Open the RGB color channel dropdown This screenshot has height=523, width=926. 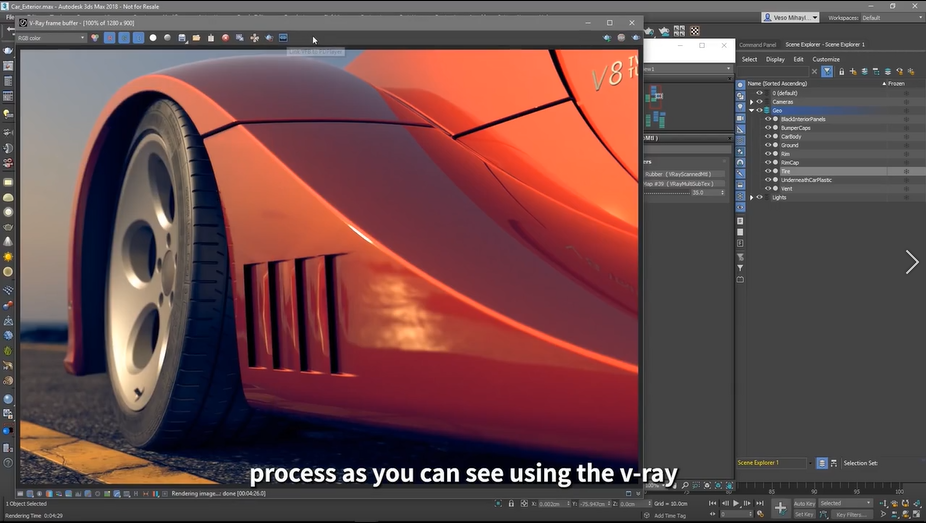click(51, 38)
